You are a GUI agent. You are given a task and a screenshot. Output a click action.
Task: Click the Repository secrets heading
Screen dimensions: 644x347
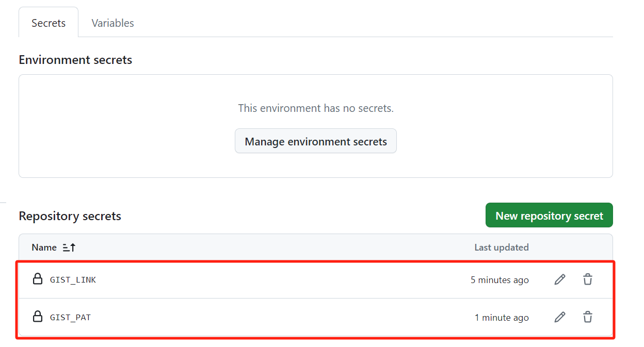point(70,216)
